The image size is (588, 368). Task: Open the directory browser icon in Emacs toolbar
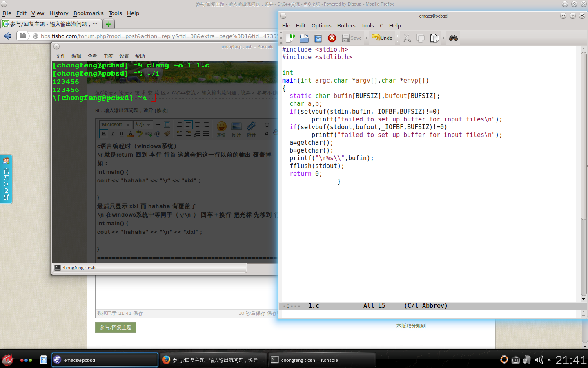(318, 38)
